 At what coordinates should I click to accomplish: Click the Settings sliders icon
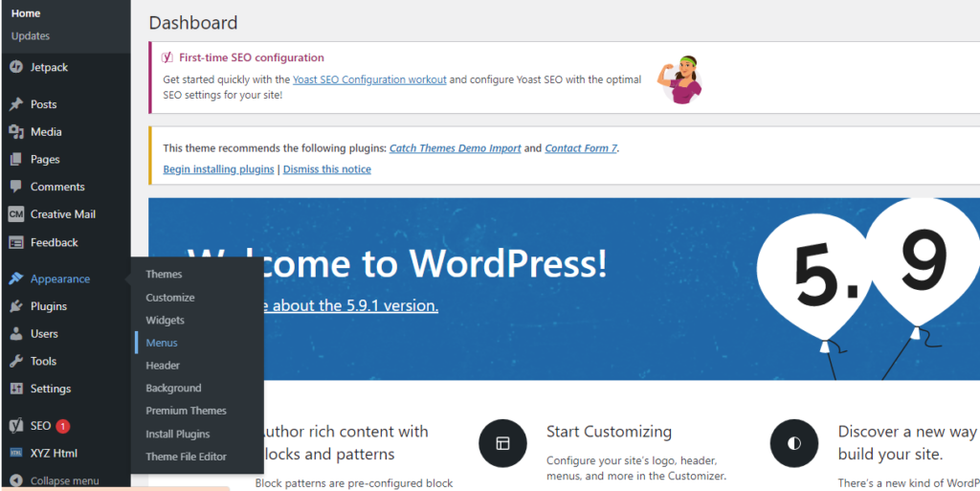click(x=16, y=389)
